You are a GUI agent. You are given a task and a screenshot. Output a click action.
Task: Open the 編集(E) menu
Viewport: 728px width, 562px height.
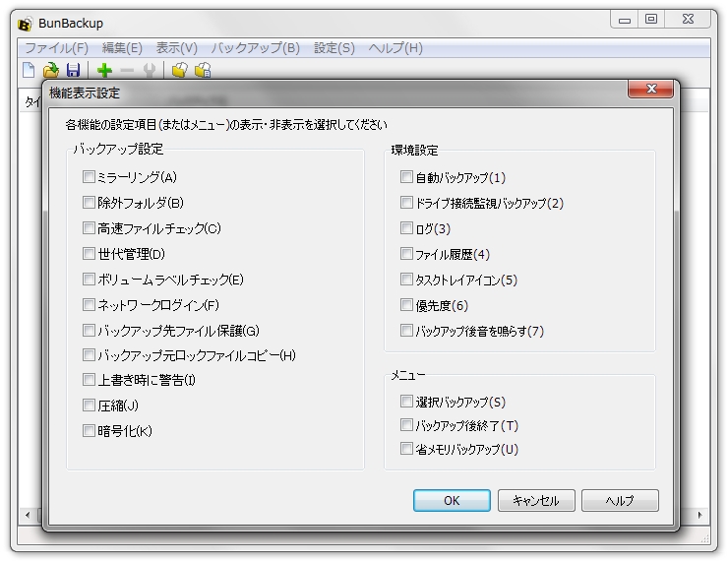tap(122, 48)
